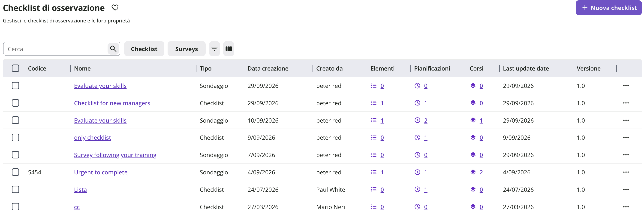
Task: Open the filter options icon
Action: (x=214, y=49)
